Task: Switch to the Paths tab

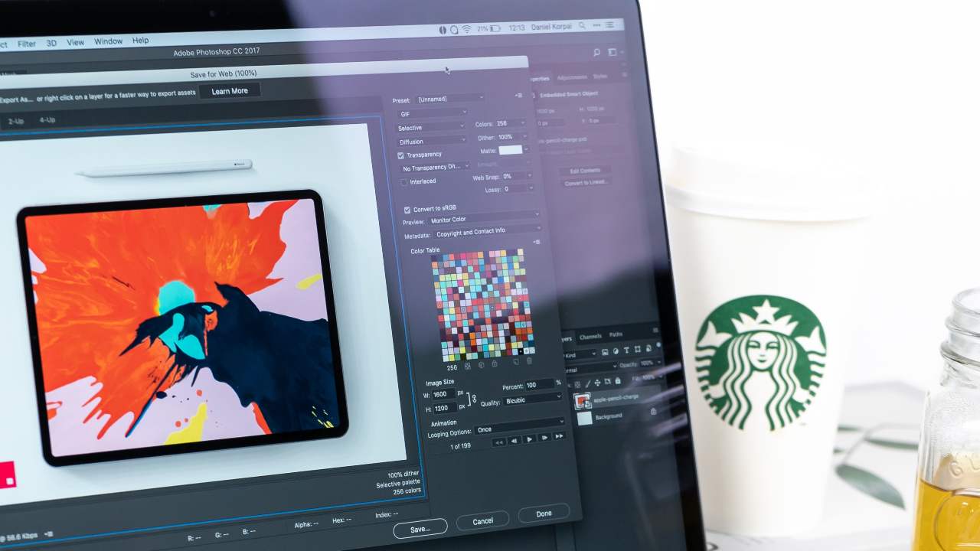Action: click(x=616, y=334)
